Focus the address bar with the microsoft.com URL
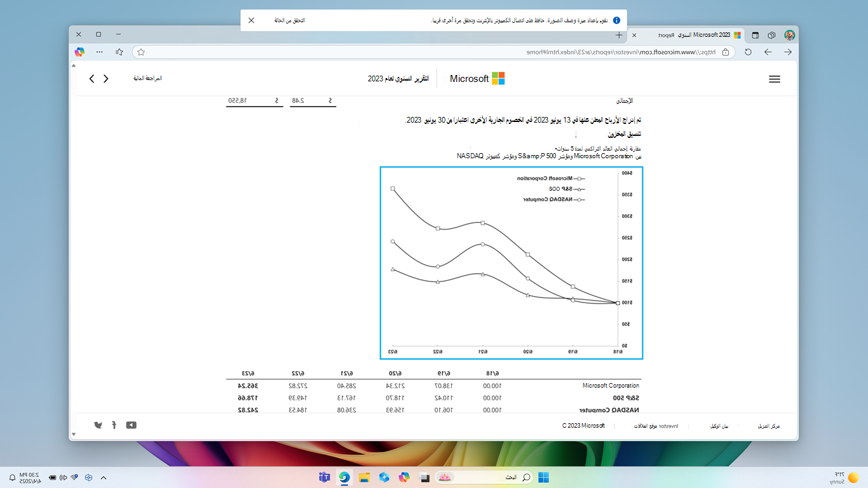 [434, 52]
